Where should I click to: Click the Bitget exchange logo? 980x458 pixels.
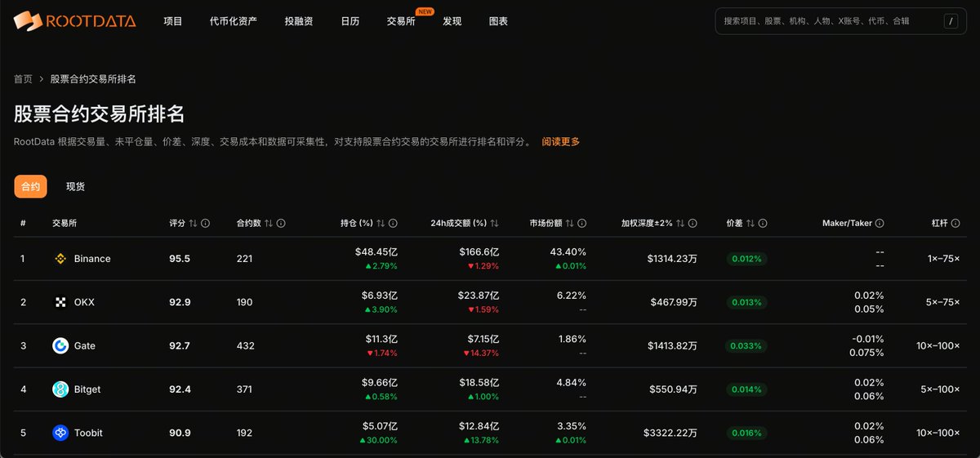point(60,389)
